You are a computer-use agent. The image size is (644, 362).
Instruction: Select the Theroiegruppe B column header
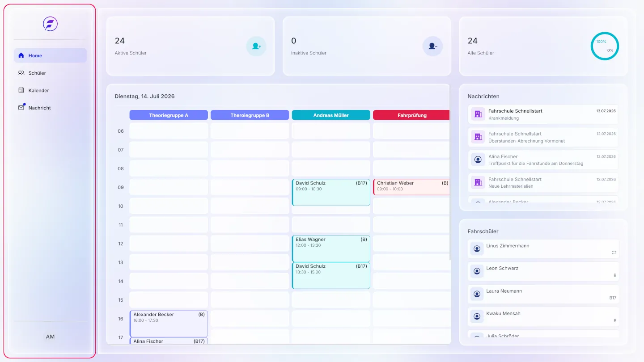[x=250, y=115]
